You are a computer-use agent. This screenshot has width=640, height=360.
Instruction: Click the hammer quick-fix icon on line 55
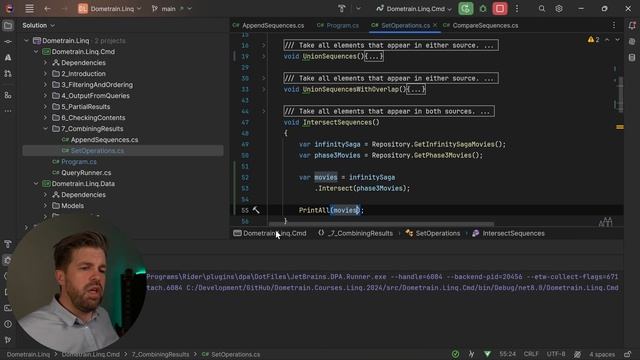coord(256,210)
